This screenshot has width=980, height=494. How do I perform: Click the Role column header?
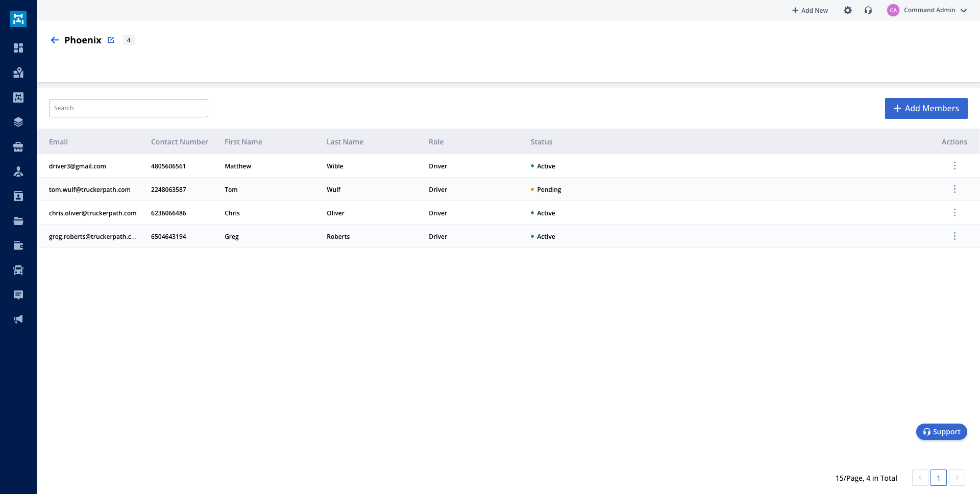(436, 142)
